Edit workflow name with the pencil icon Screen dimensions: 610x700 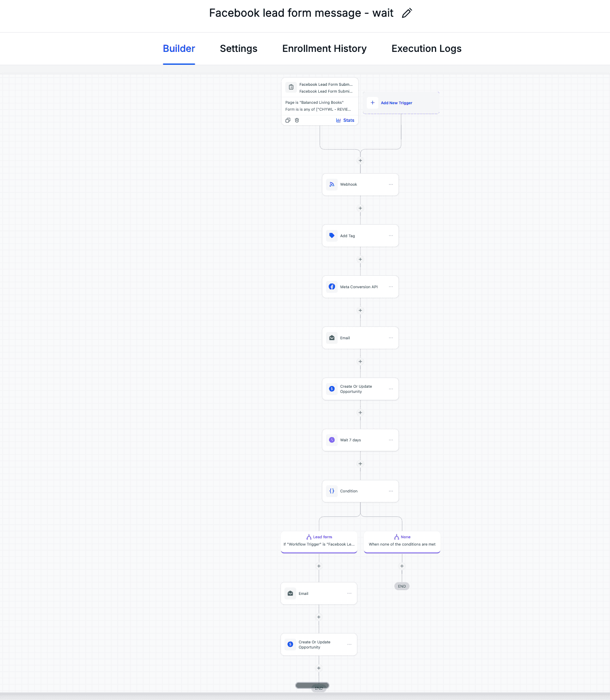click(x=407, y=13)
